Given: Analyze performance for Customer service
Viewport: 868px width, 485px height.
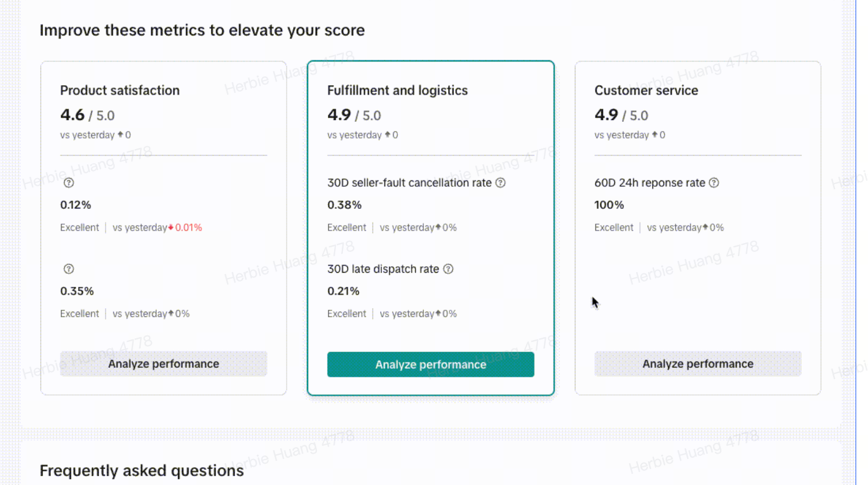Looking at the screenshot, I should (x=698, y=364).
